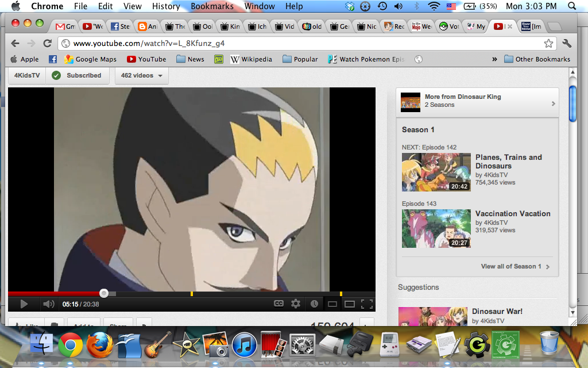Open Photo Booth in the Dock

point(273,344)
